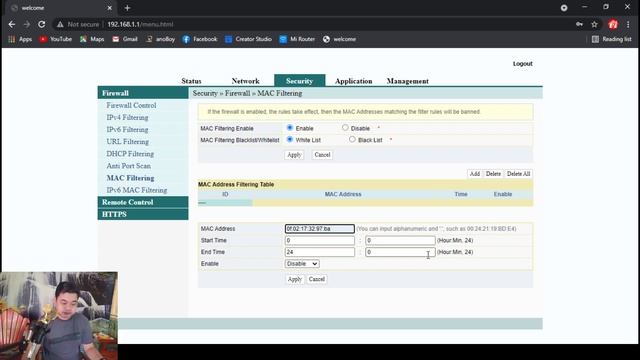Open the Management tab
Image resolution: width=640 pixels, height=360 pixels.
pos(407,81)
